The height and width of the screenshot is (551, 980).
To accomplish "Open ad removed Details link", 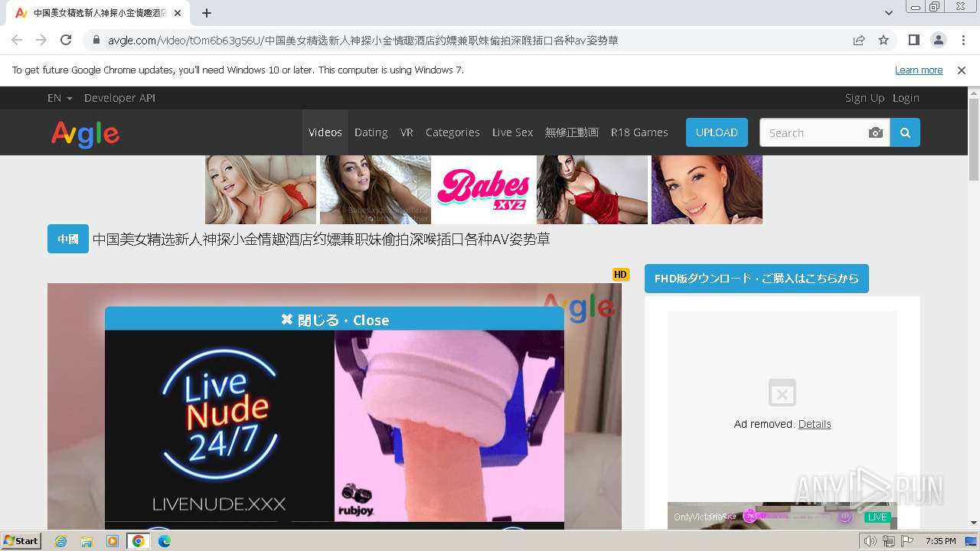I will [x=815, y=424].
